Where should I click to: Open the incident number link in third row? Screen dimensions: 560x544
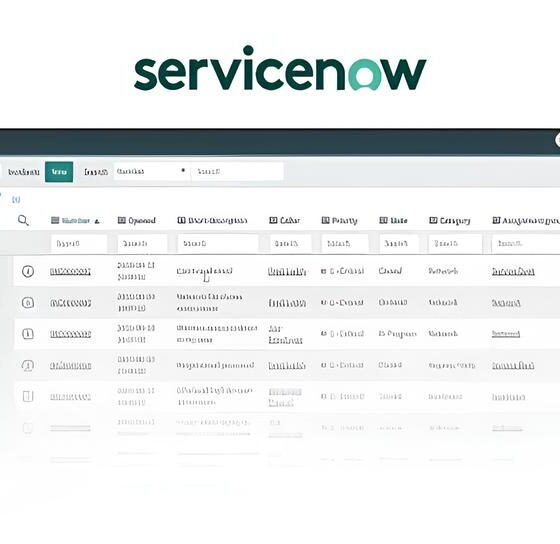coord(70,334)
